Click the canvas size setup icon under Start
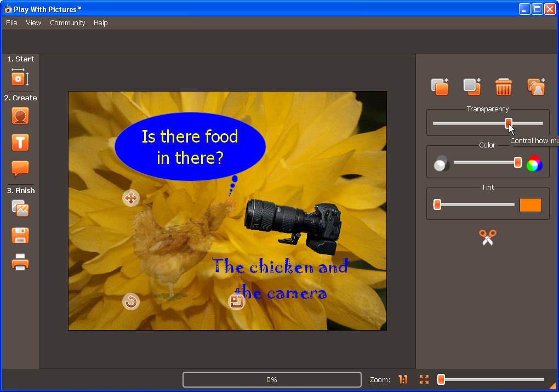 (20, 78)
